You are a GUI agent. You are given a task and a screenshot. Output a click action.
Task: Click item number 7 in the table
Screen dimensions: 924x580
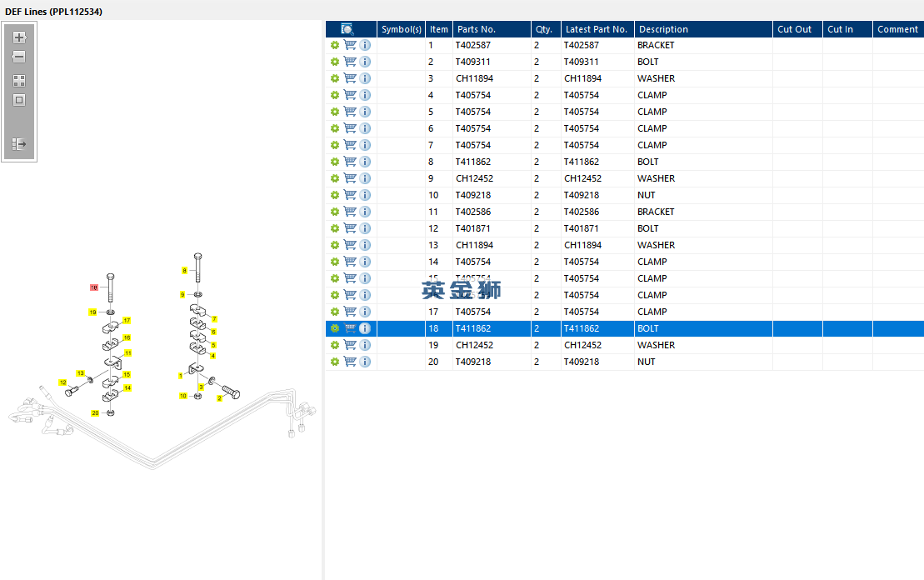point(431,145)
